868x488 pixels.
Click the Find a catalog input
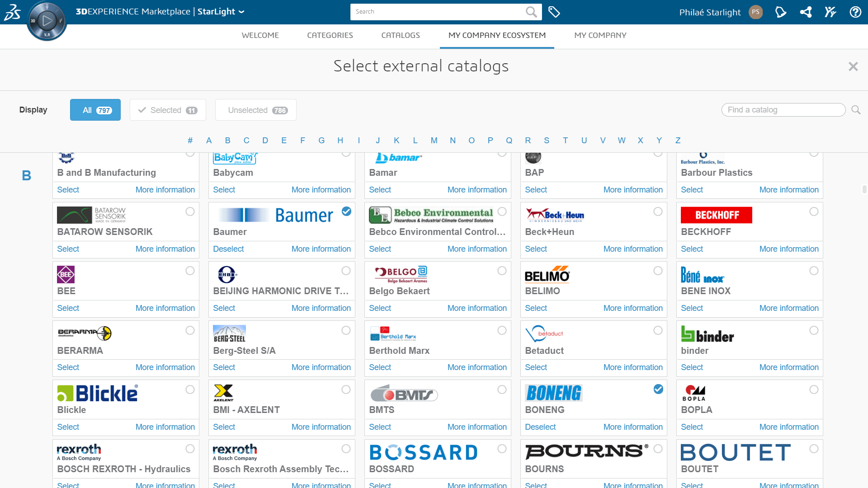coord(783,110)
